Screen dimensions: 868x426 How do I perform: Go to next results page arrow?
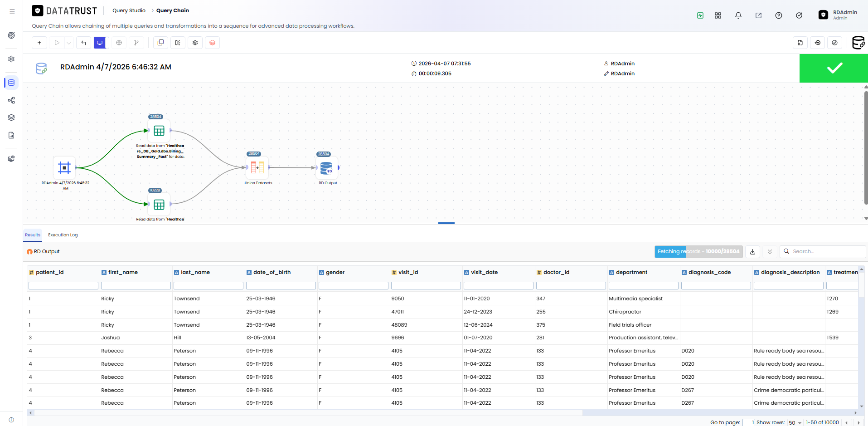tap(858, 422)
